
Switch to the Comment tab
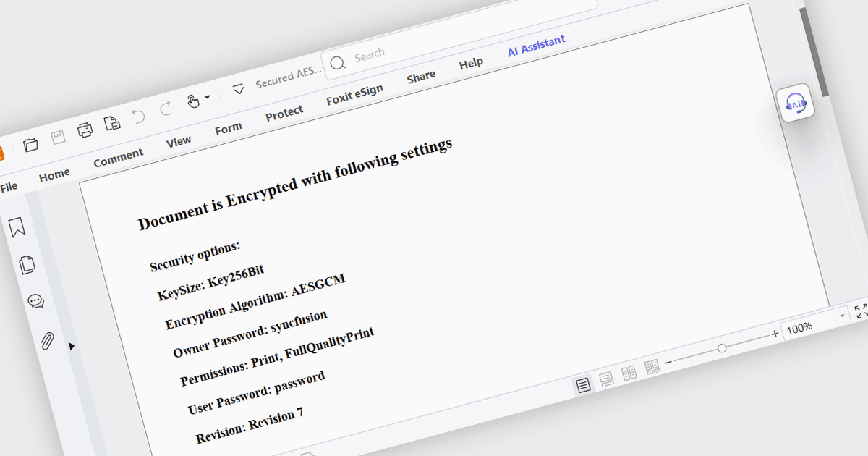119,158
